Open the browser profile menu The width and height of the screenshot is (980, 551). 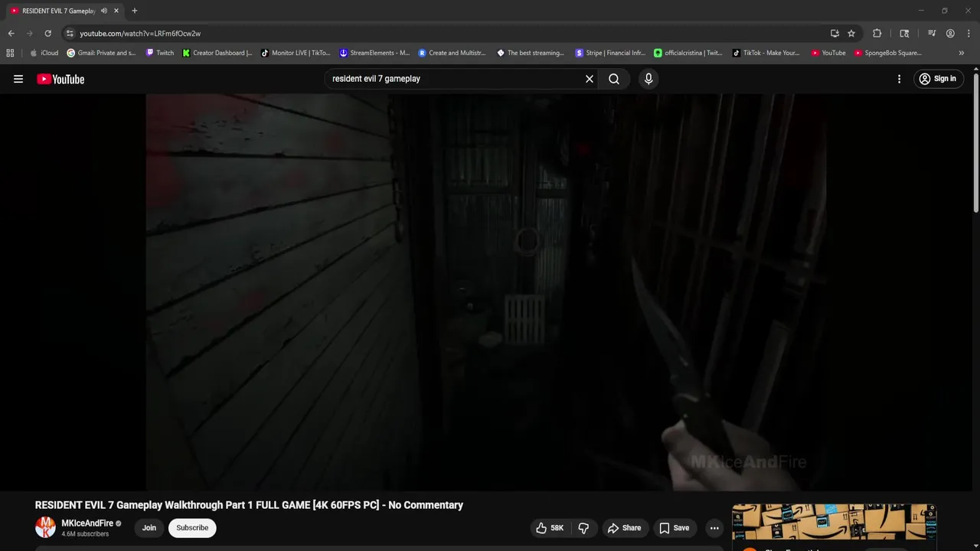(x=950, y=34)
